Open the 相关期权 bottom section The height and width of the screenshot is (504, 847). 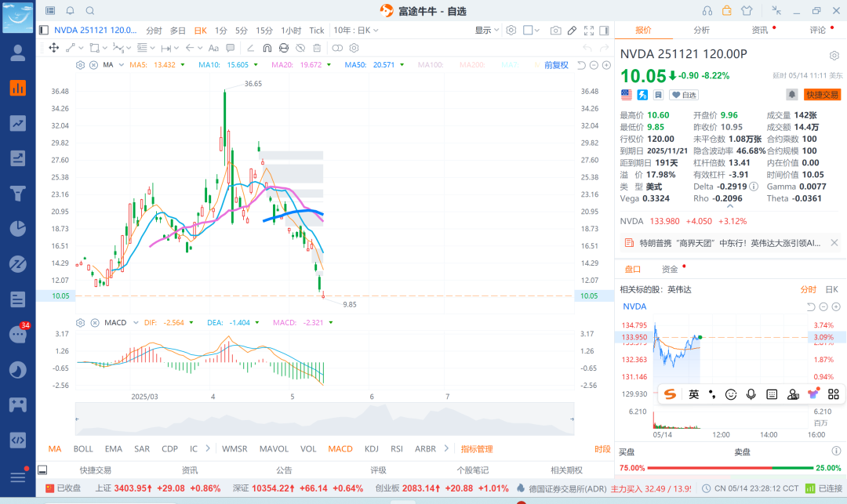(567, 470)
